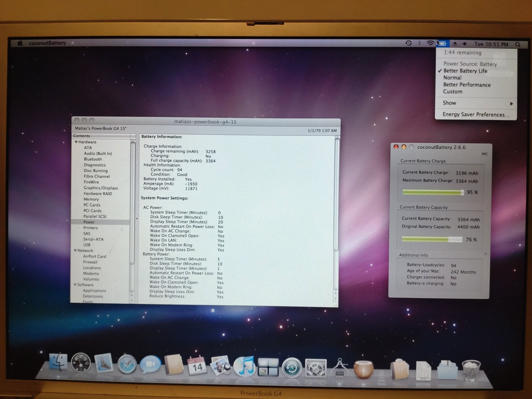532x399 pixels.
Task: Launch Dashboard from the Dock
Action: coord(81,363)
